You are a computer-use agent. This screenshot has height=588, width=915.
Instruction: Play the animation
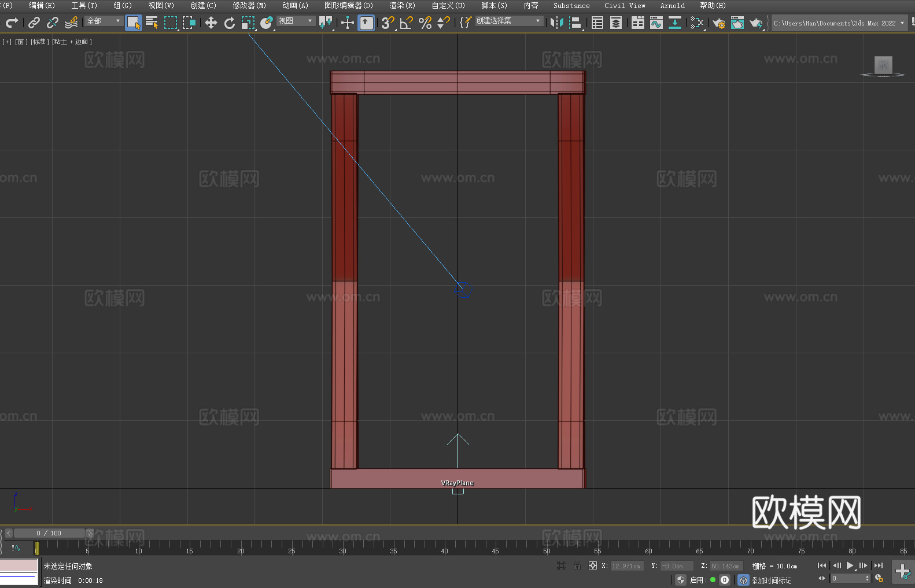[850, 565]
